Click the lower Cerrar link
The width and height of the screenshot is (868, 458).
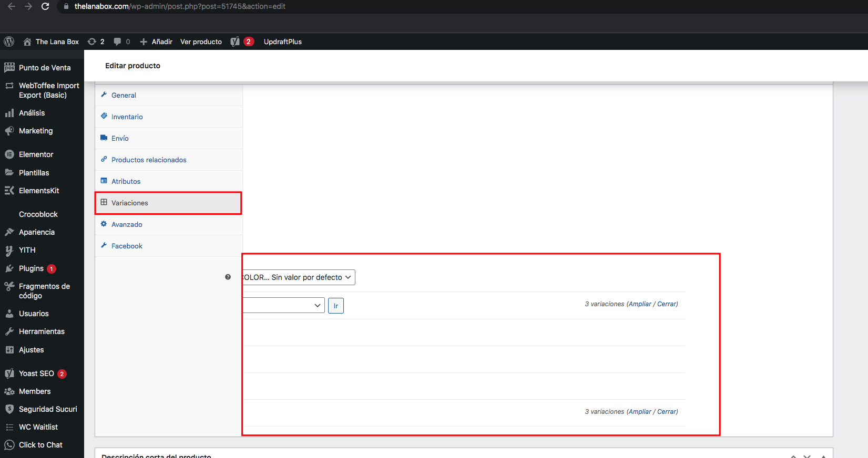(667, 412)
